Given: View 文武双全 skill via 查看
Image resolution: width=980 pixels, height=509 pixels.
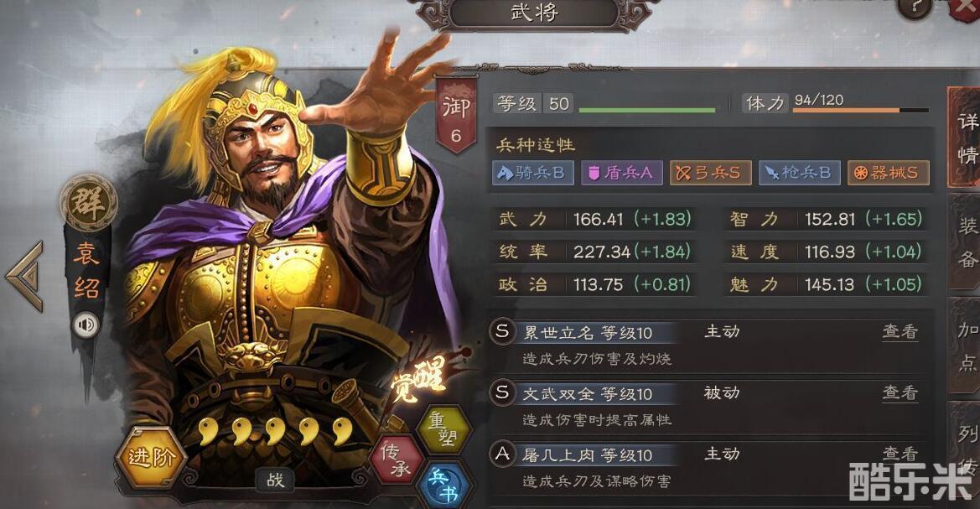Looking at the screenshot, I should tap(900, 392).
